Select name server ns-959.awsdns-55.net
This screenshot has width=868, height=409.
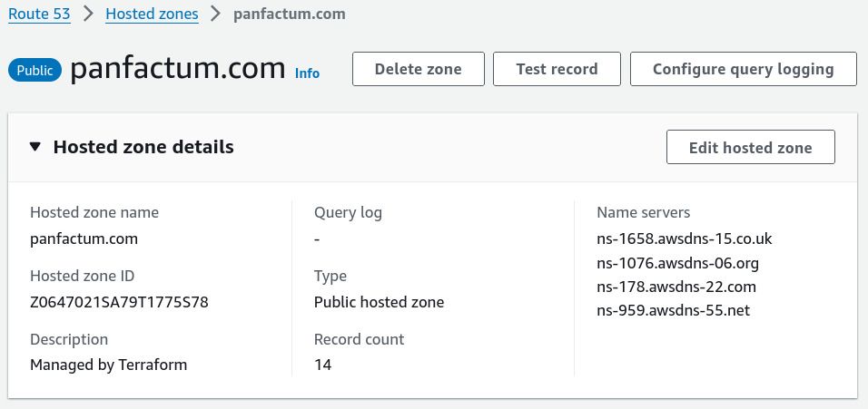[673, 311]
